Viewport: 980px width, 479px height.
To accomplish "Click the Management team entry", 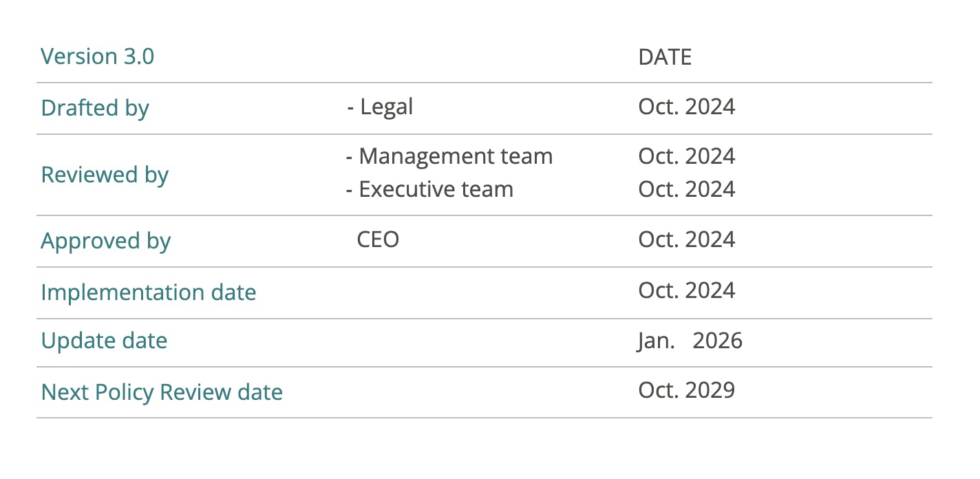I will point(456,156).
